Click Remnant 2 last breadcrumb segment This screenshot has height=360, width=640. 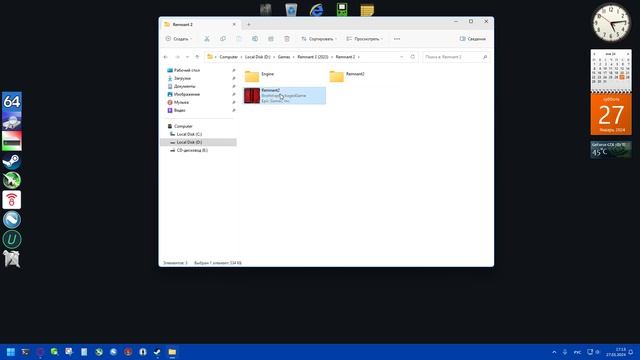click(x=345, y=57)
